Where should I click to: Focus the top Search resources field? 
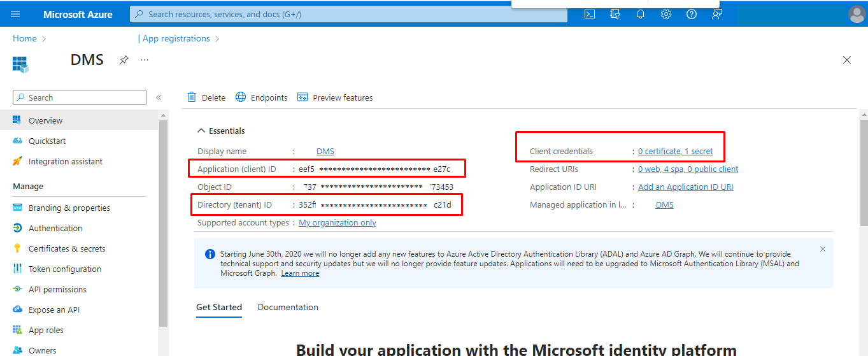pos(348,14)
